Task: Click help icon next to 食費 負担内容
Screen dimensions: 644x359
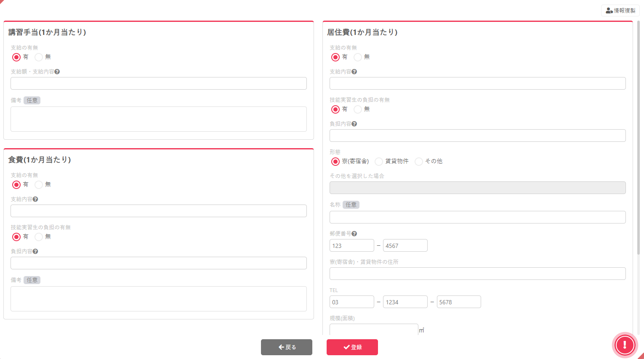Action: 35,252
